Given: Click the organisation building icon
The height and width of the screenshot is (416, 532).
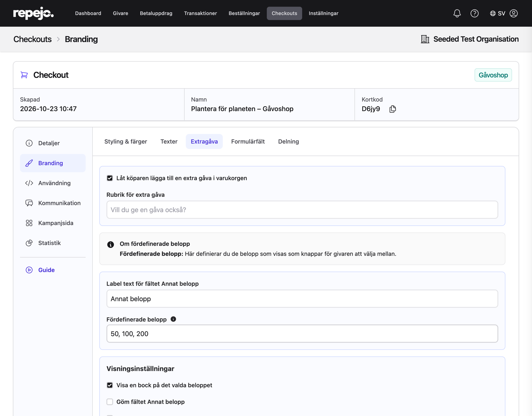Looking at the screenshot, I should tap(425, 39).
